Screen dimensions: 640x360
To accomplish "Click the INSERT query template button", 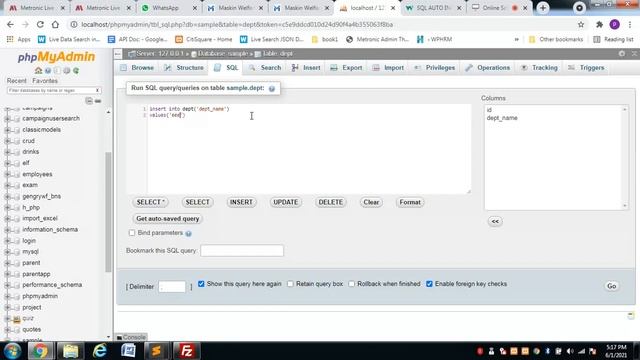I will [241, 202].
